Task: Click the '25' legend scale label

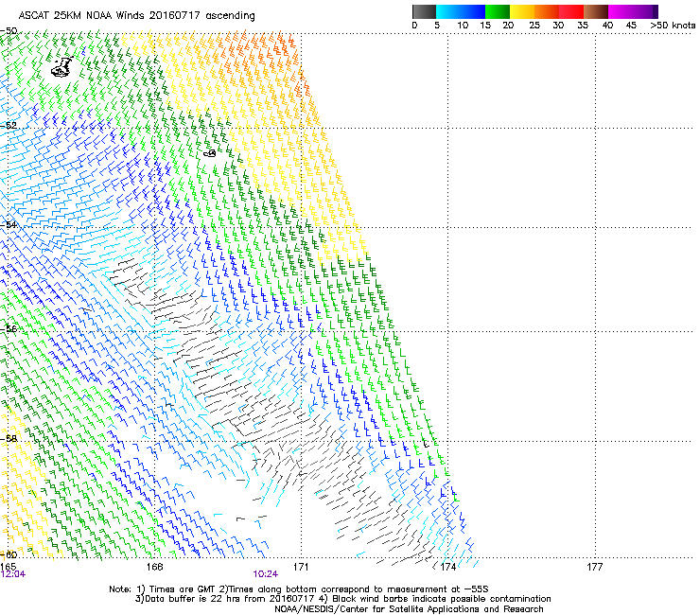Action: coord(534,26)
